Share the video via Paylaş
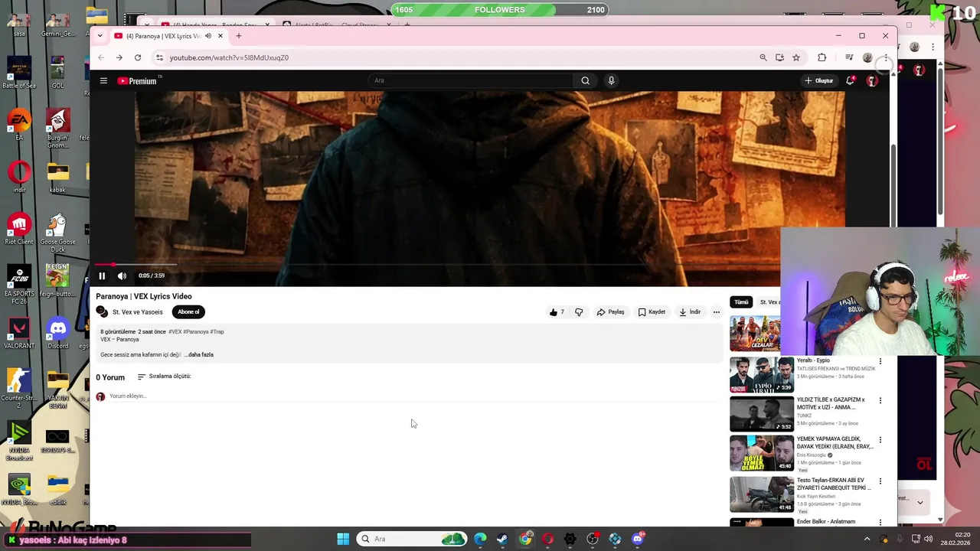 (611, 312)
